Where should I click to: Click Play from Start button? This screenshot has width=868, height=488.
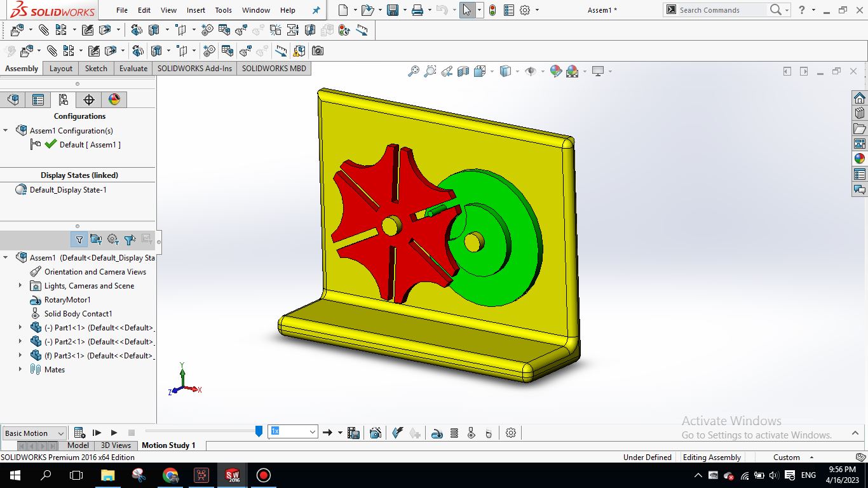97,433
